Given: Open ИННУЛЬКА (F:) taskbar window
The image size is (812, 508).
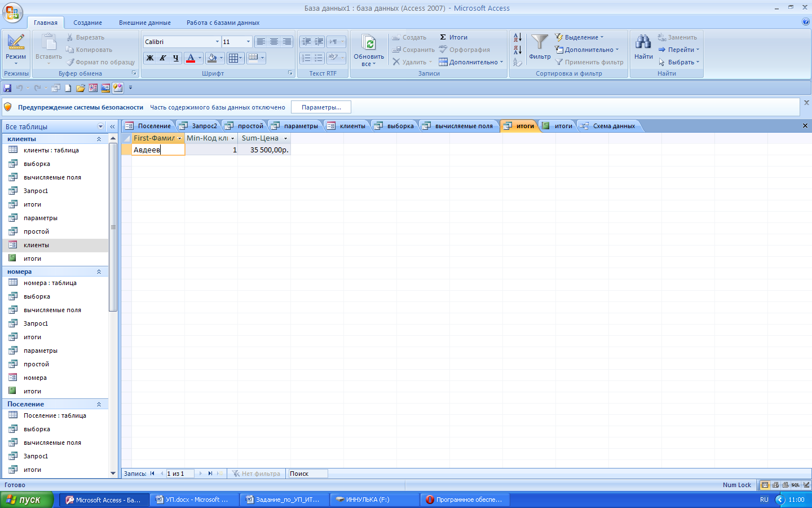Looking at the screenshot, I should (374, 500).
